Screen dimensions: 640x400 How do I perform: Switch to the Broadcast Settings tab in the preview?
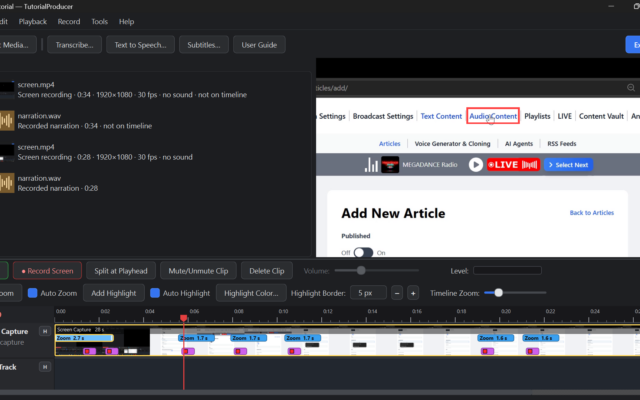[x=383, y=116]
